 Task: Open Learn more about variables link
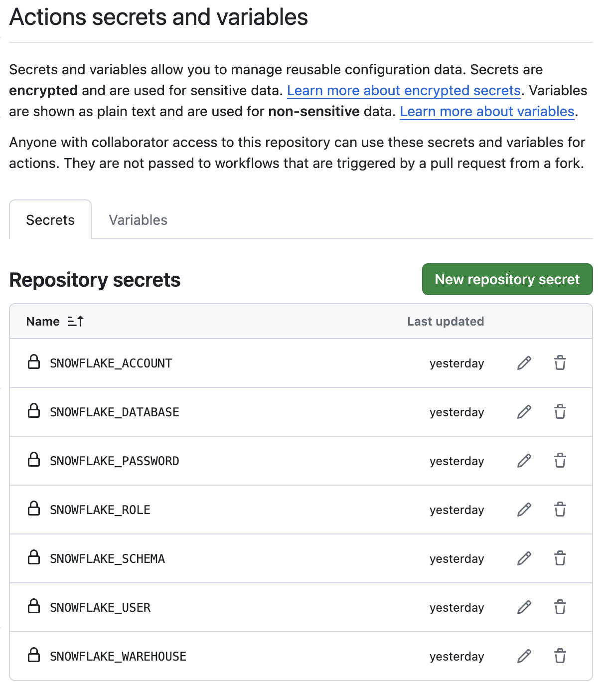[487, 112]
